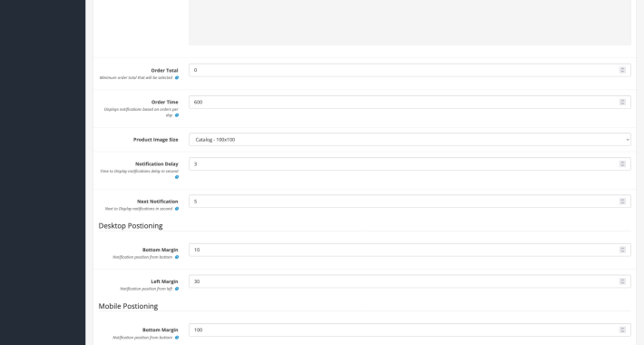
Task: Click the large gray text area
Action: (409, 22)
